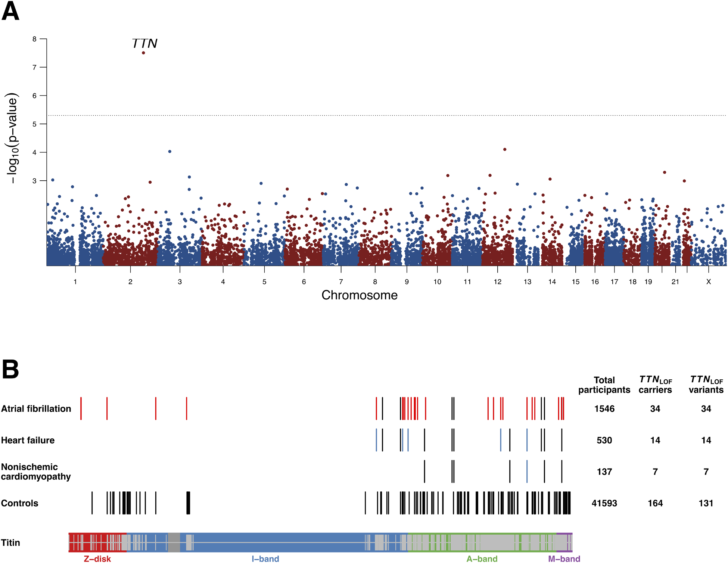Click the value 41593 for controls
This screenshot has width=728, height=563.
coord(604,503)
